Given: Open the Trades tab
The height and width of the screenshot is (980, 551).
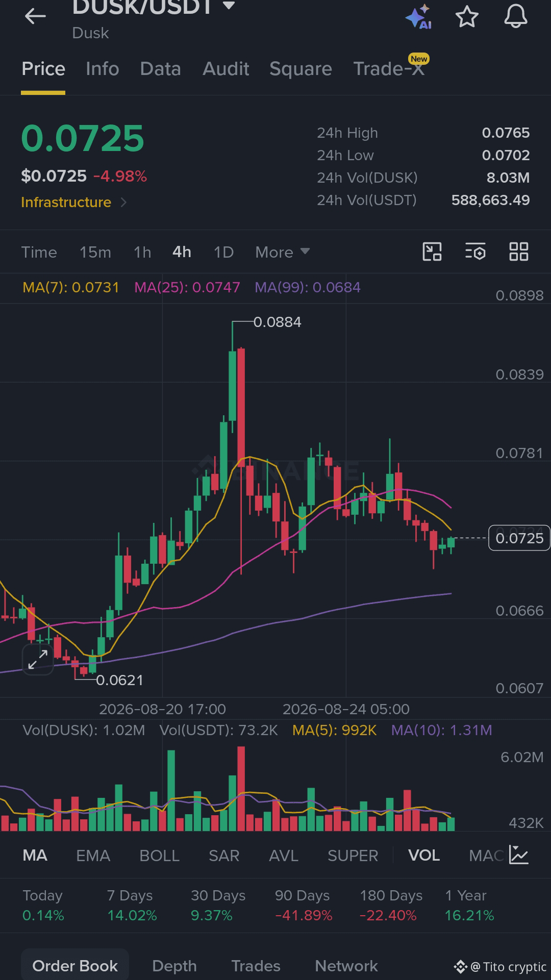Looking at the screenshot, I should 256,966.
